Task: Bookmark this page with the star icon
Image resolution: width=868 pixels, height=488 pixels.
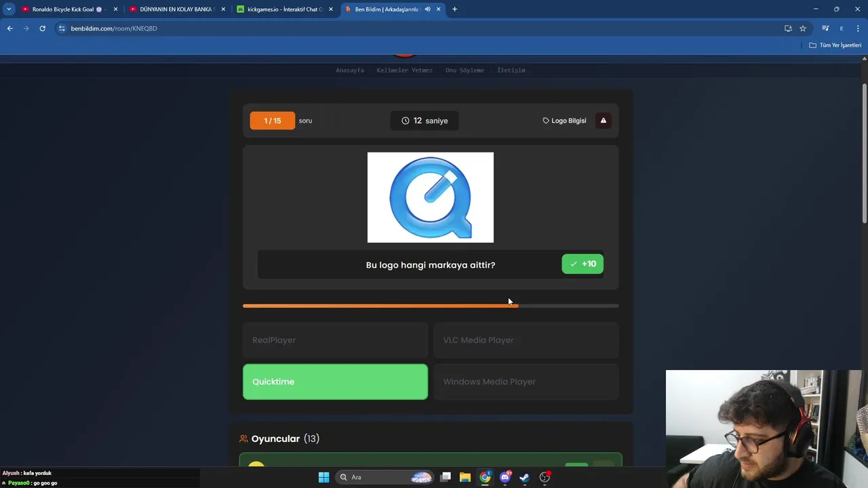Action: point(803,28)
